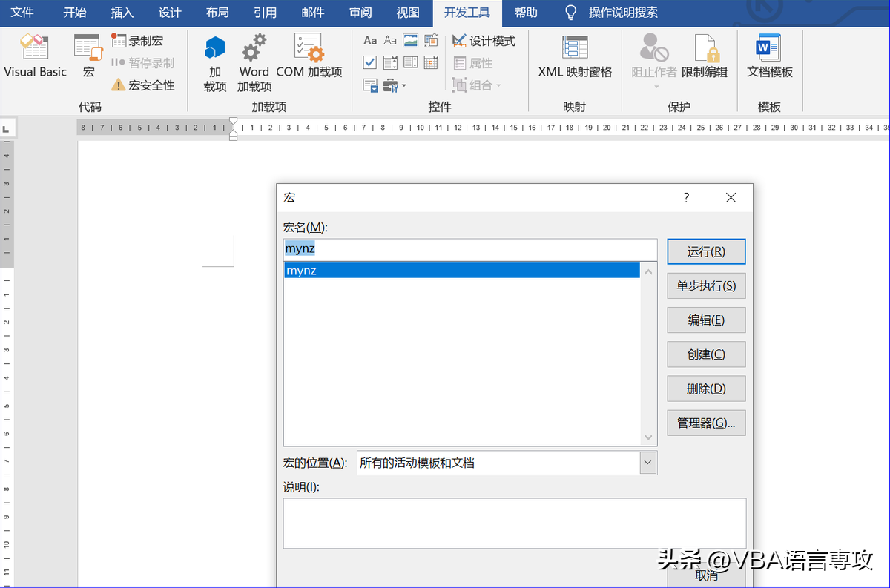Open Document Template (文档模板)
890x588 pixels.
point(770,56)
